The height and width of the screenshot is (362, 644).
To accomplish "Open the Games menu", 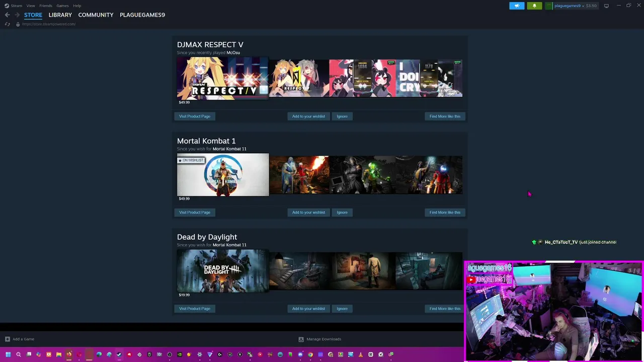I will click(x=62, y=6).
